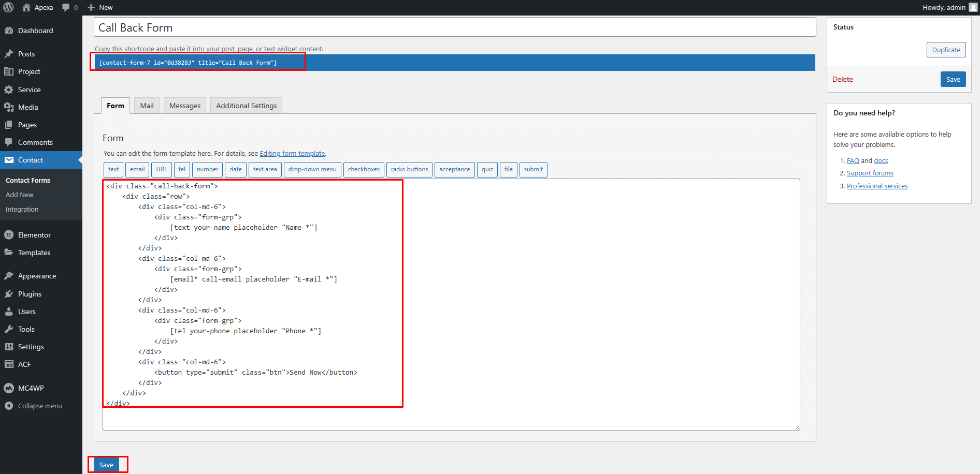Click Save in the Status box
This screenshot has width=980, height=474.
953,79
